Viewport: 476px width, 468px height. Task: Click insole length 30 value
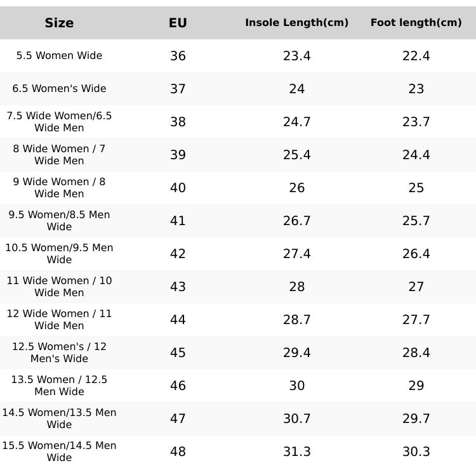pyautogui.click(x=296, y=386)
